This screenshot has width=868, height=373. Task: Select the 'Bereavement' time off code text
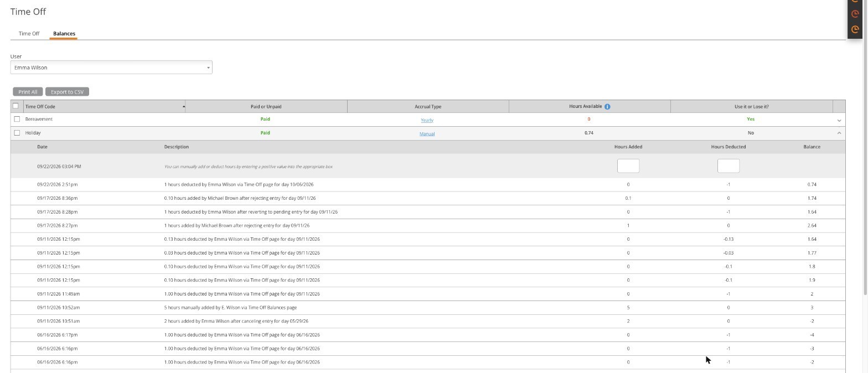(x=39, y=120)
